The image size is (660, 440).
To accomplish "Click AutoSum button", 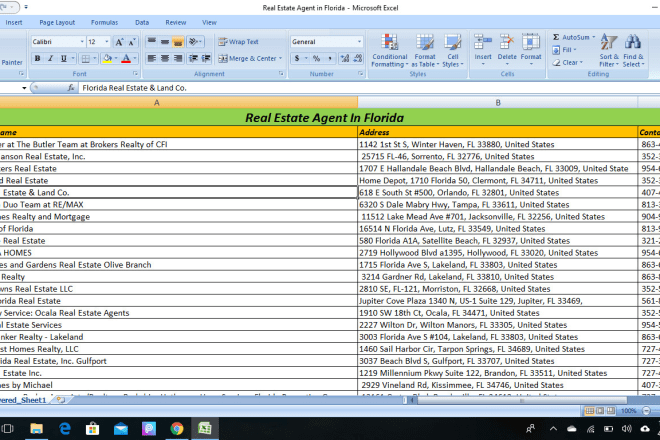I will 570,37.
